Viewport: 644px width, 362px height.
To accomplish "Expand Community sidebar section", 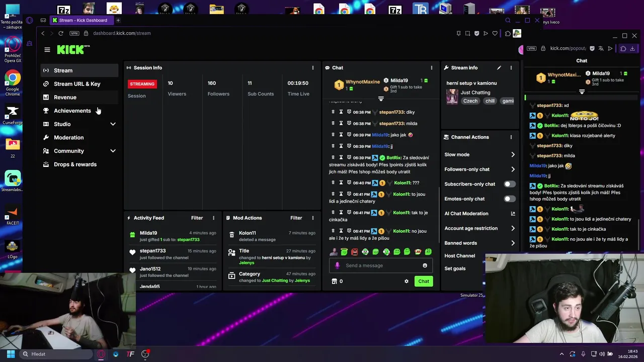I will coord(113,151).
